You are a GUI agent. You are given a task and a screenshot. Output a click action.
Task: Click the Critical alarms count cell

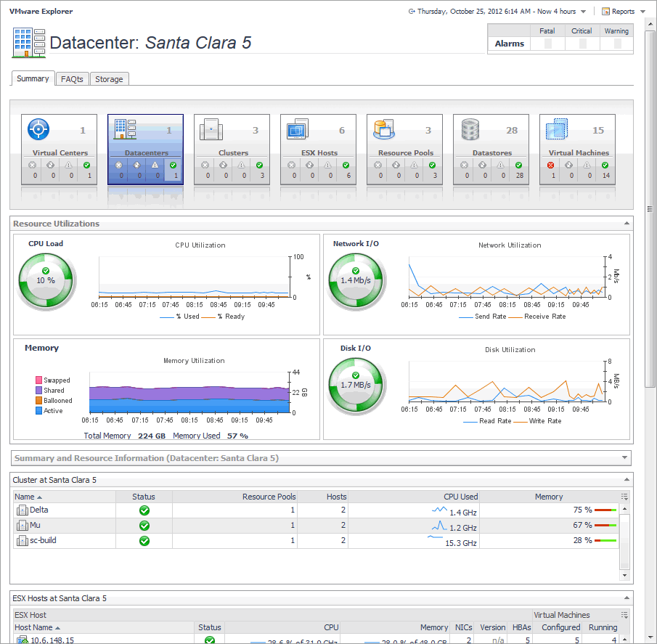point(582,43)
